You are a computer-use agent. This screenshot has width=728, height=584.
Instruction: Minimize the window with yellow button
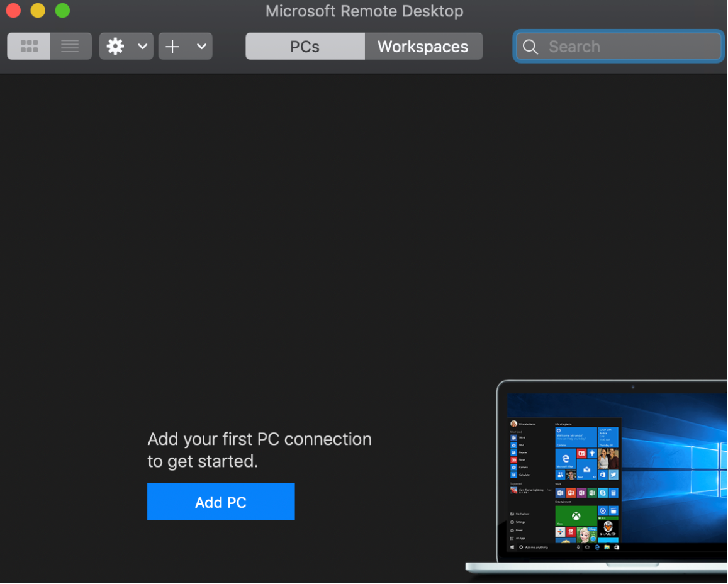point(38,10)
